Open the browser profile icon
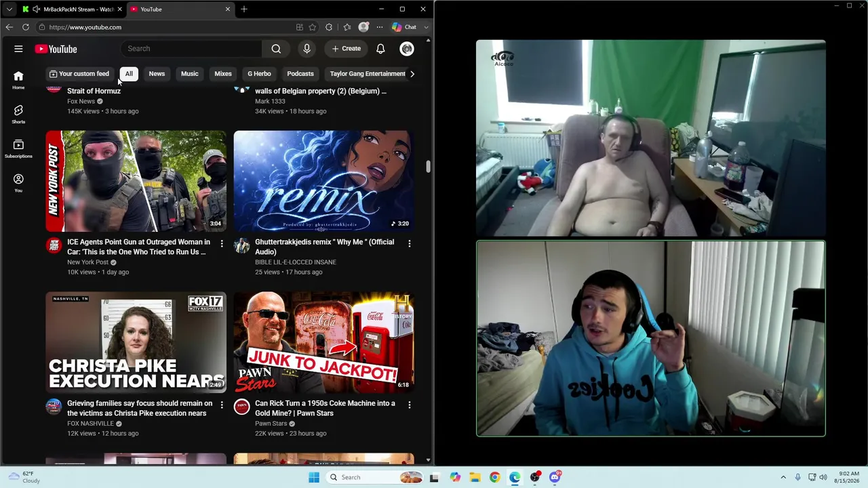This screenshot has width=868, height=488. (x=363, y=27)
